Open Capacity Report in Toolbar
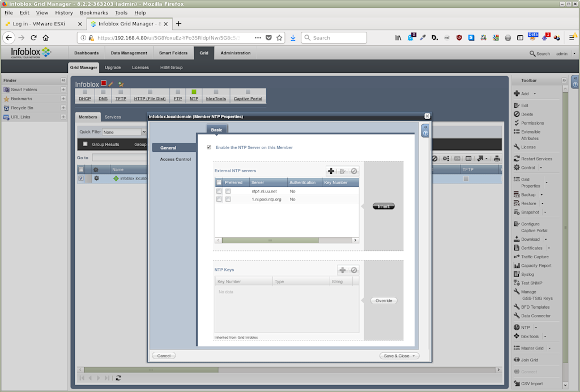 coord(532,266)
